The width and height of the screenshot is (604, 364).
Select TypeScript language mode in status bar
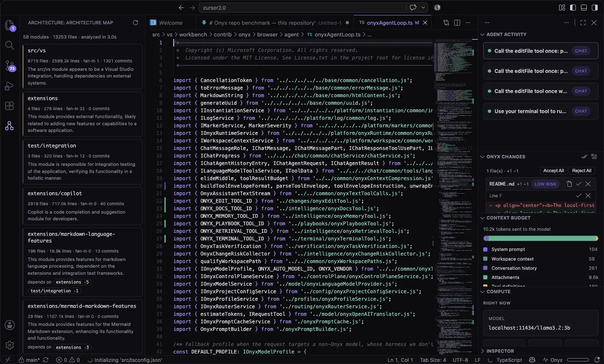pos(509,360)
